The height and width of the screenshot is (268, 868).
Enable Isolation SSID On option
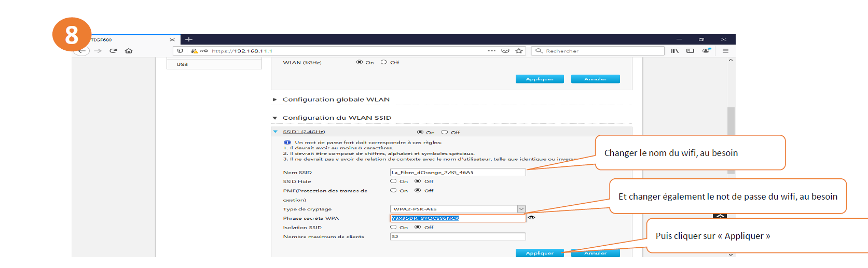coord(393,227)
